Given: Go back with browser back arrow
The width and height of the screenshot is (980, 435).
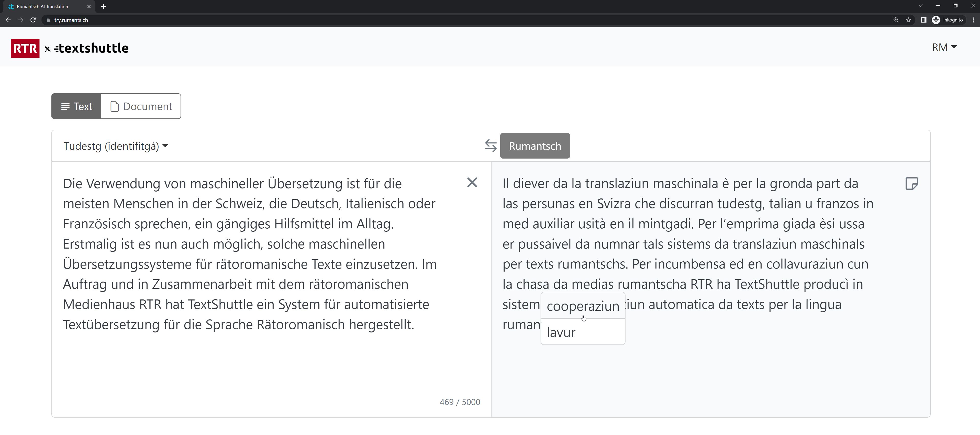Looking at the screenshot, I should (x=8, y=20).
